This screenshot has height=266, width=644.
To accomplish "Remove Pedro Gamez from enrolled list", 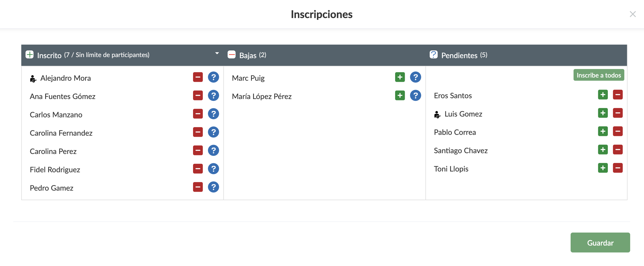I will 198,187.
